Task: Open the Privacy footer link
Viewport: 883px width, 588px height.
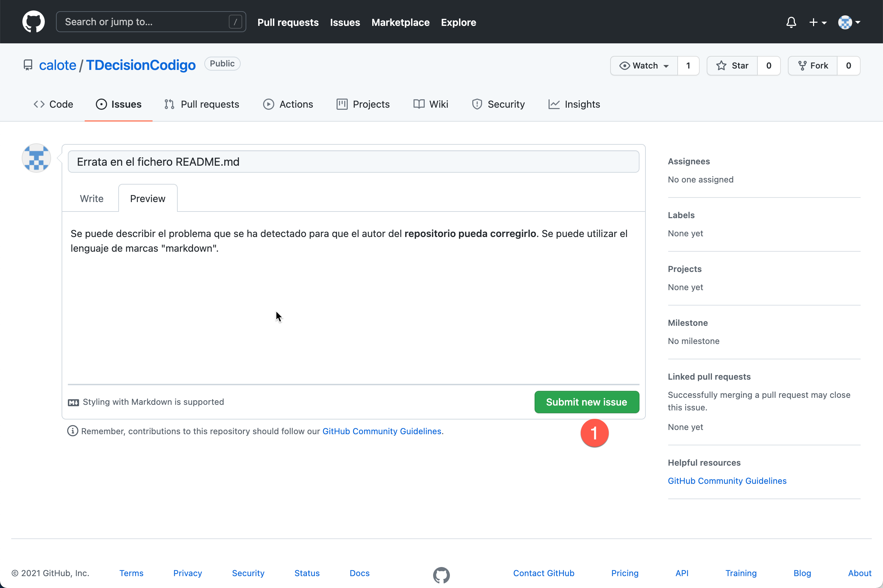Action: (x=188, y=573)
